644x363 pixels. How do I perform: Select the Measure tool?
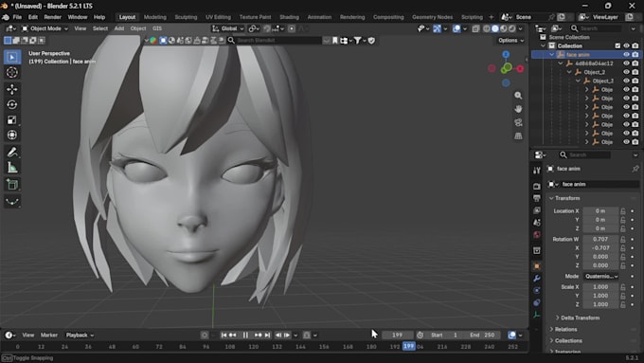12,168
